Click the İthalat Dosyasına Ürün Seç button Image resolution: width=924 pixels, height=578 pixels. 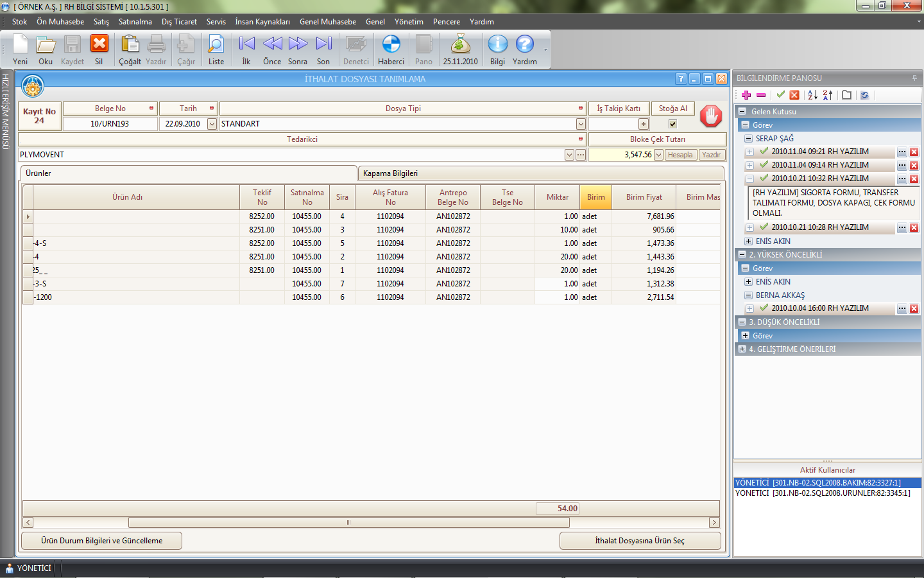(x=640, y=541)
